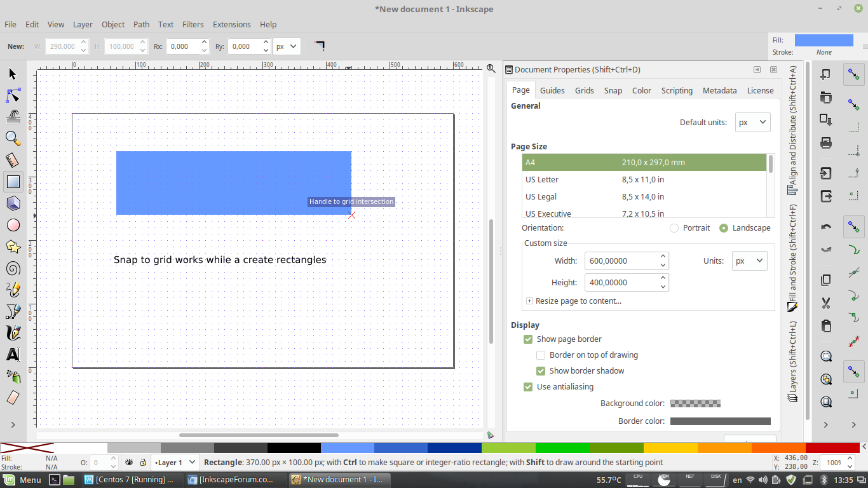
Task: Expand Resize page to content section
Action: [x=530, y=301]
